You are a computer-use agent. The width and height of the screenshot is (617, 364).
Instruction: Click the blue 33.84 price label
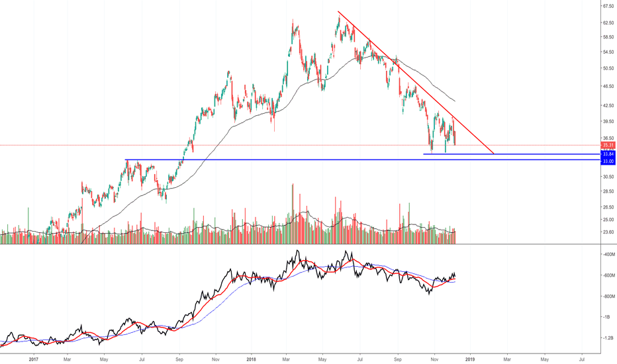coord(608,154)
